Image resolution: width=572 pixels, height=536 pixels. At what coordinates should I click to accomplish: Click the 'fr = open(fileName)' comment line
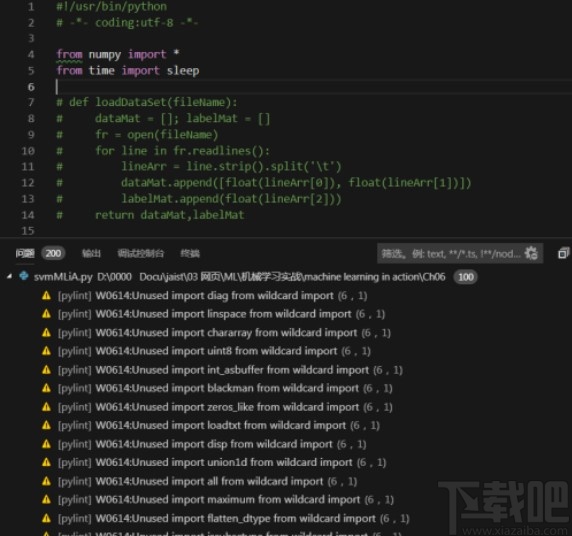[137, 135]
